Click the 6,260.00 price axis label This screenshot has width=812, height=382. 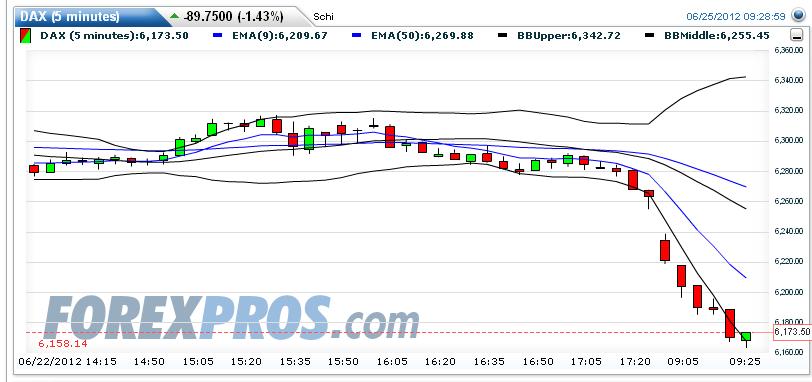(788, 201)
